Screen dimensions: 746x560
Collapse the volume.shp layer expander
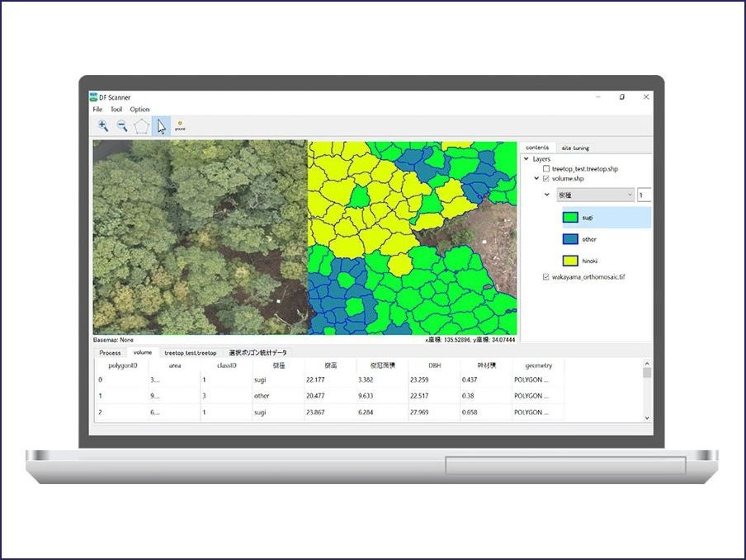tap(536, 178)
